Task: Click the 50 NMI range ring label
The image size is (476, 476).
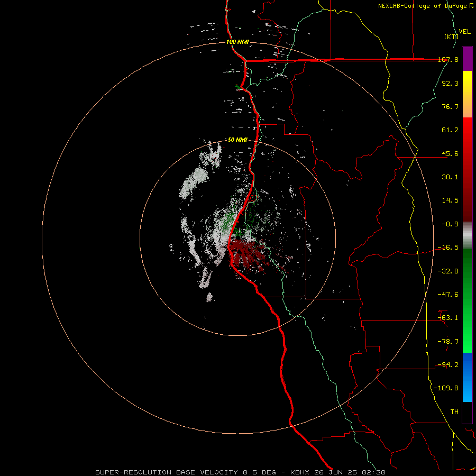Action: [237, 140]
